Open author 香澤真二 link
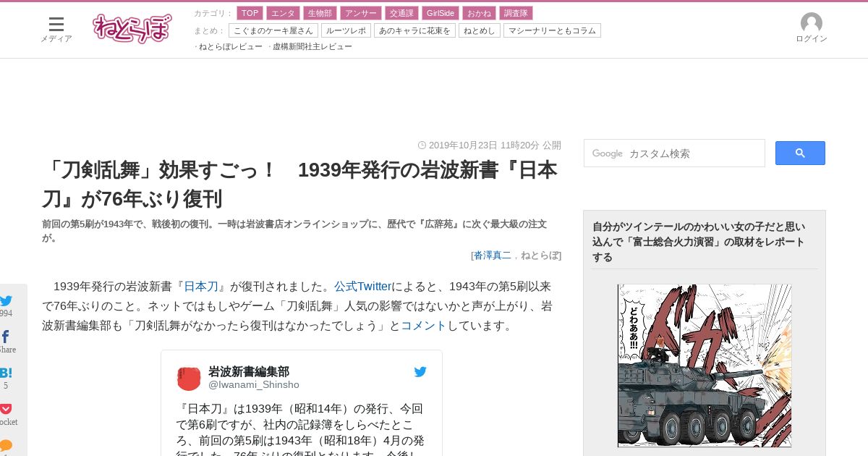The image size is (868, 456). [x=493, y=256]
